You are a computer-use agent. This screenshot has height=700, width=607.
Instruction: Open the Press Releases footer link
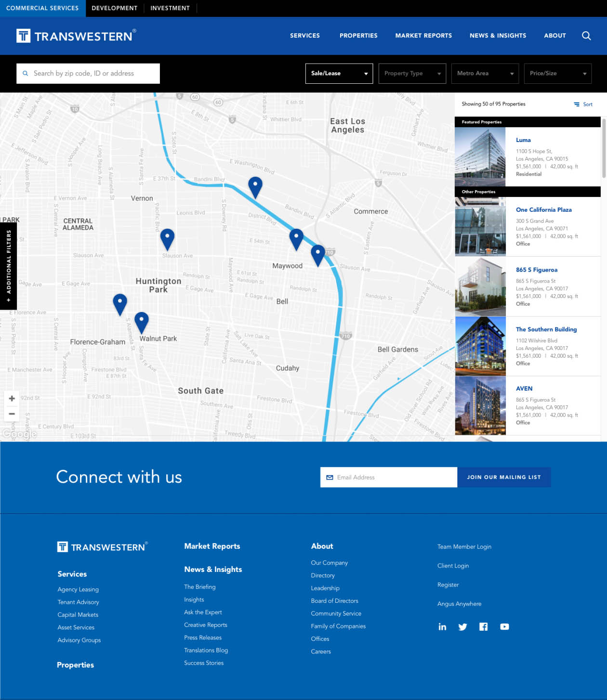pos(203,637)
